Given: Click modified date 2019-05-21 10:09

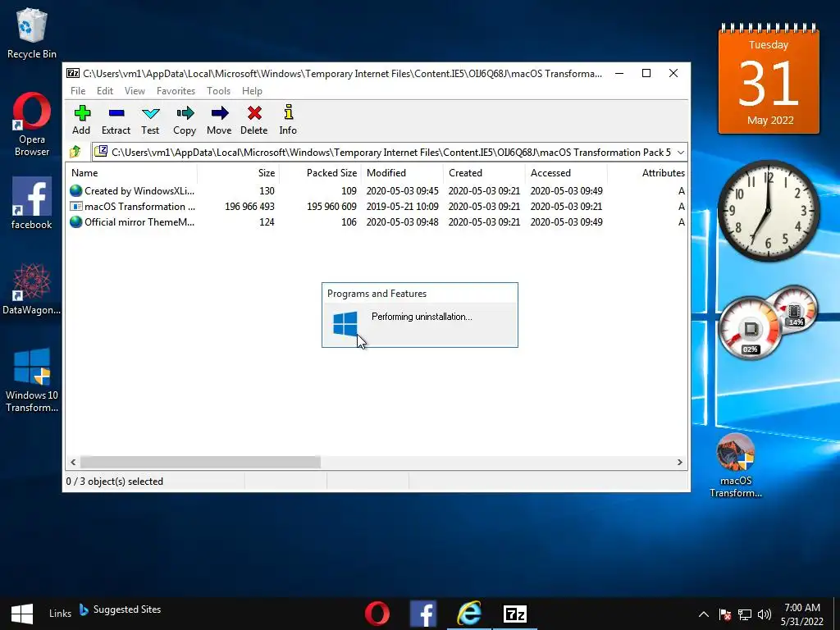Looking at the screenshot, I should point(402,206).
